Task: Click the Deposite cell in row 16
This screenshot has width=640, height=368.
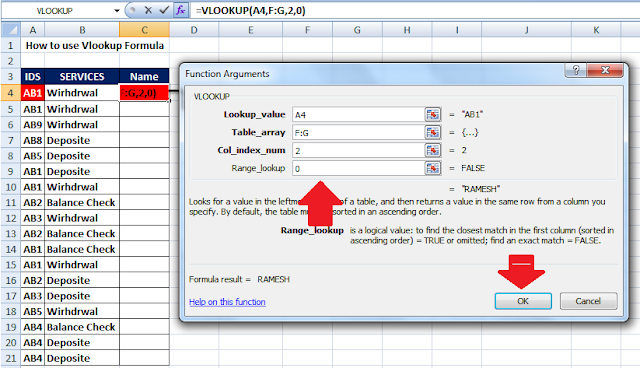Action: 82,281
